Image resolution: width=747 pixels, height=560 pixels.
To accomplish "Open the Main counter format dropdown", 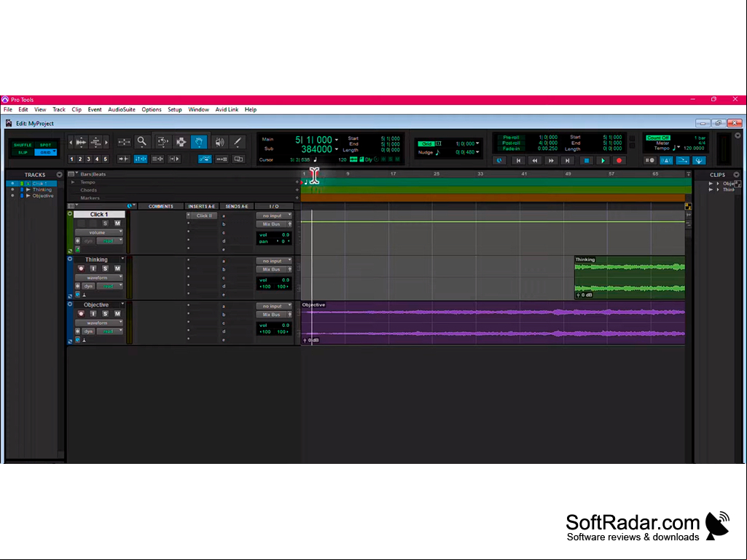I will (x=337, y=140).
